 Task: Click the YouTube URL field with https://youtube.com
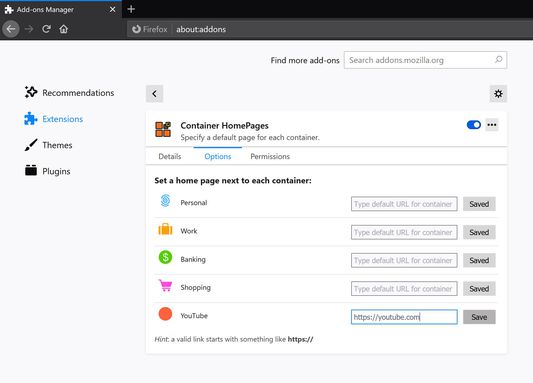(x=404, y=317)
